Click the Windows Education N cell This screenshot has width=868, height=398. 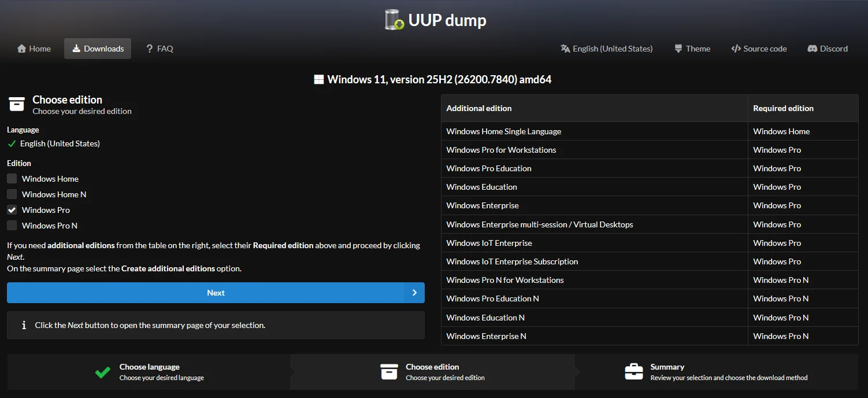click(x=594, y=318)
